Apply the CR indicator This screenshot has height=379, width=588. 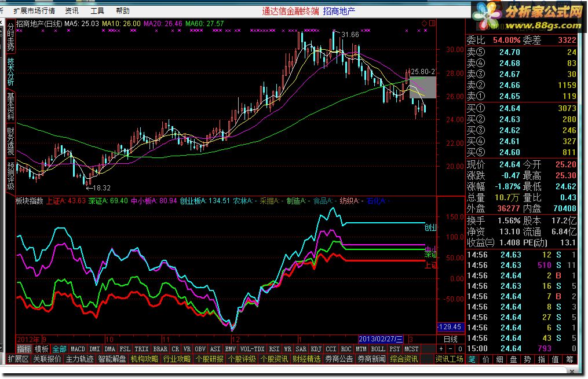[176, 349]
